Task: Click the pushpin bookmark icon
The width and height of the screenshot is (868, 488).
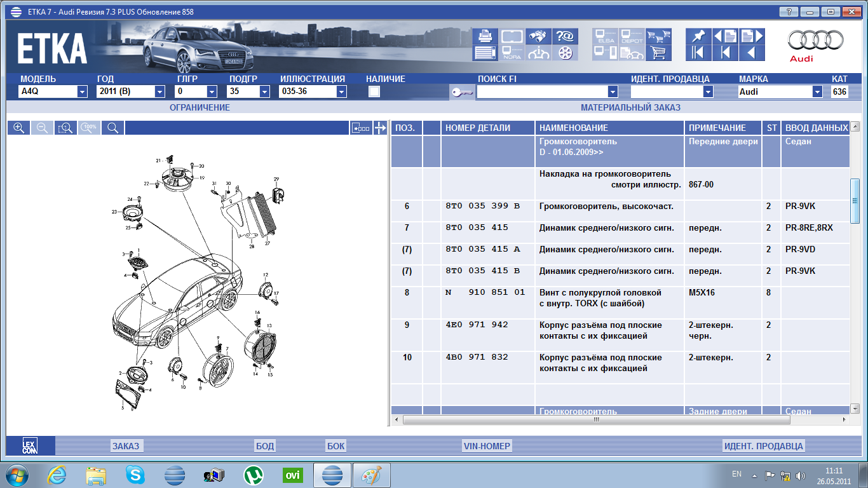Action: 698,36
